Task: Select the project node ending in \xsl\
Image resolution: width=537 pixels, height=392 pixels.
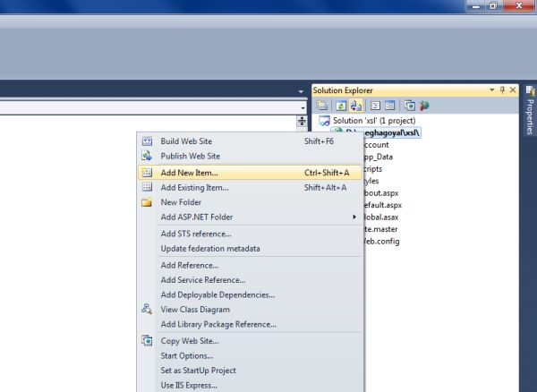Action: click(x=393, y=132)
